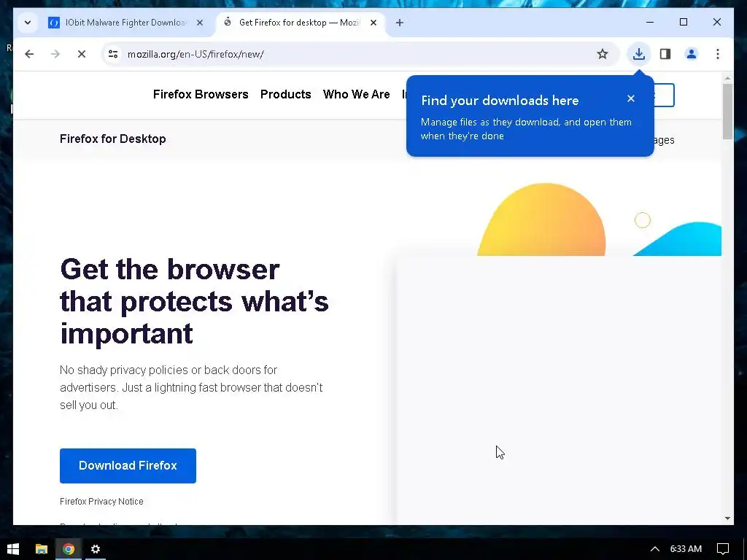
Task: Close the Get Firefox for desktop tab
Action: [373, 23]
